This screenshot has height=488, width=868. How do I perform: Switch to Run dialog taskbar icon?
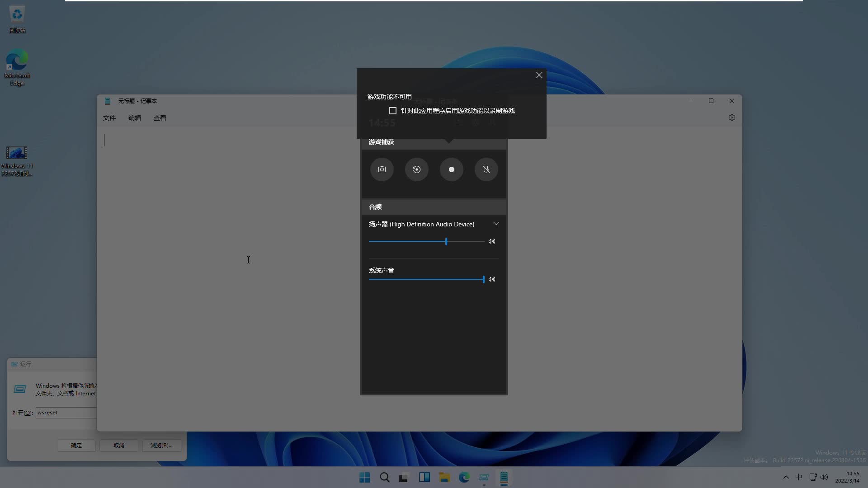pos(484,478)
